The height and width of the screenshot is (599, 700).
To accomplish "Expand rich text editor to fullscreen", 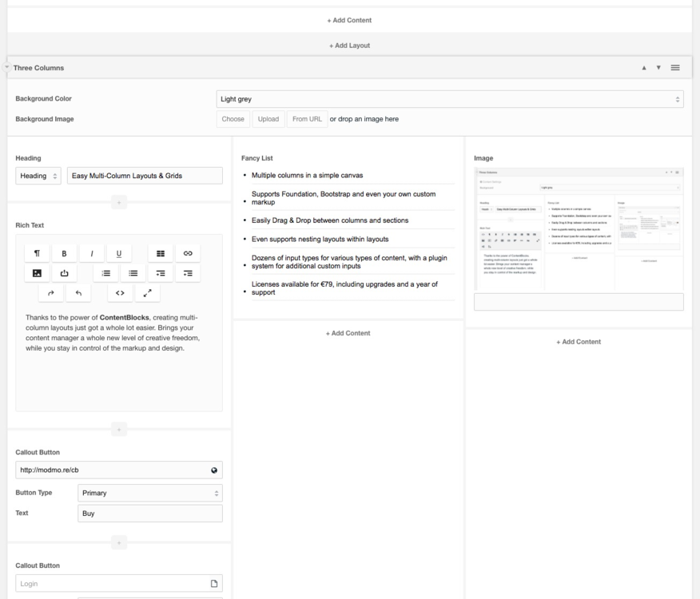I will pyautogui.click(x=147, y=293).
